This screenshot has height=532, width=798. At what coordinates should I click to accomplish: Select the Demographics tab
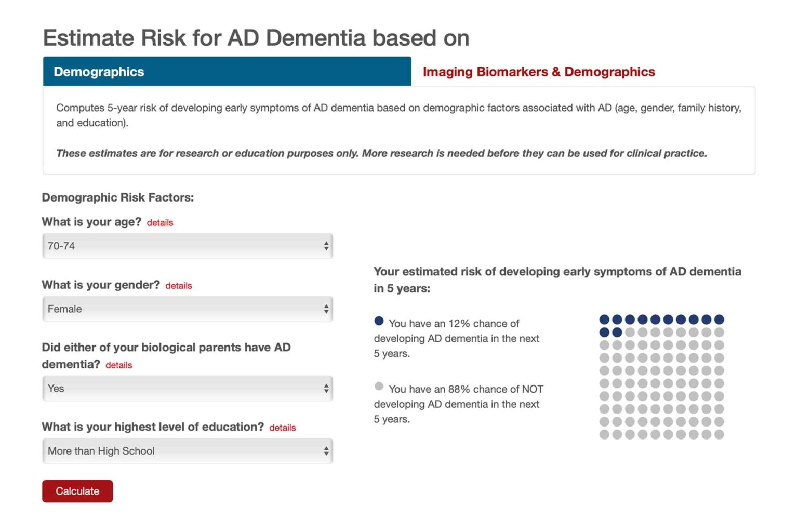click(99, 72)
